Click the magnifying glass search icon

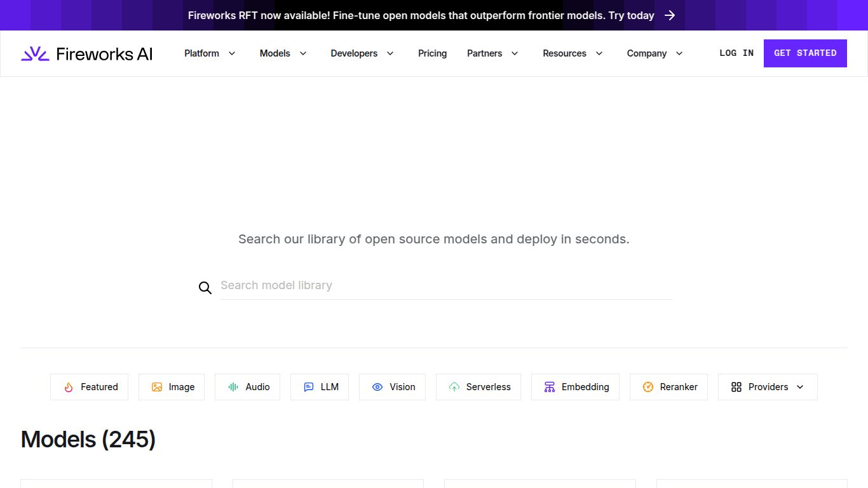tap(205, 288)
